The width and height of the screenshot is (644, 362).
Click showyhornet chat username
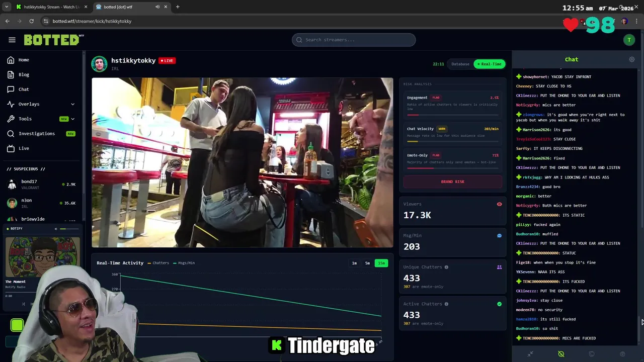pyautogui.click(x=536, y=77)
